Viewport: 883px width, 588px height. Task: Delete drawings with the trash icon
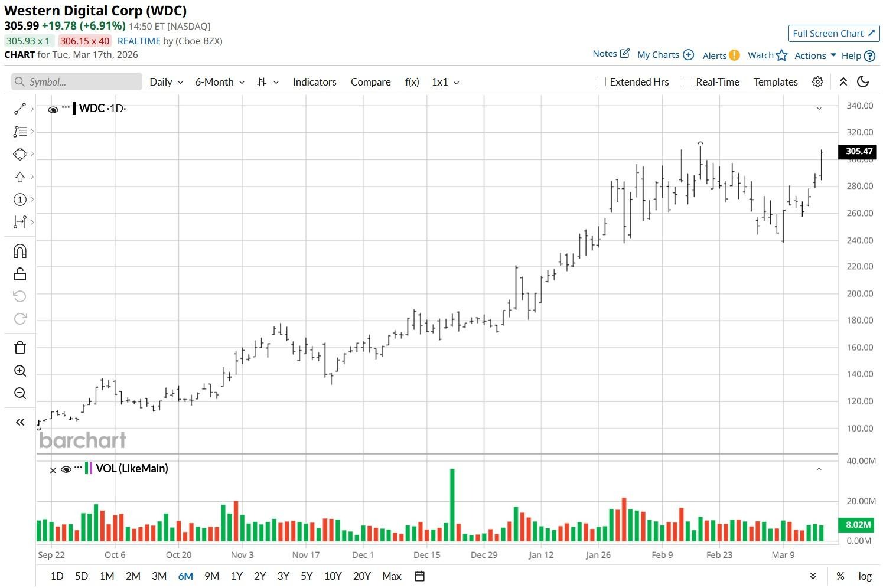tap(19, 348)
